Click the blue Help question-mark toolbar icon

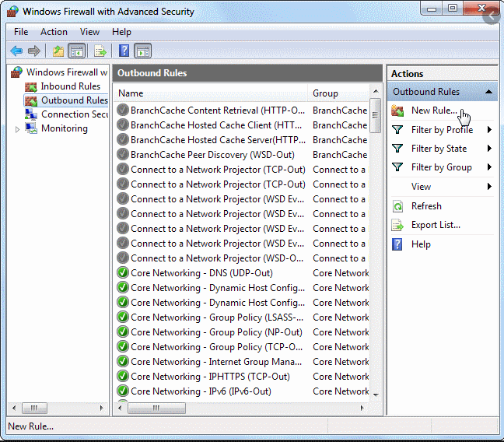click(x=124, y=51)
